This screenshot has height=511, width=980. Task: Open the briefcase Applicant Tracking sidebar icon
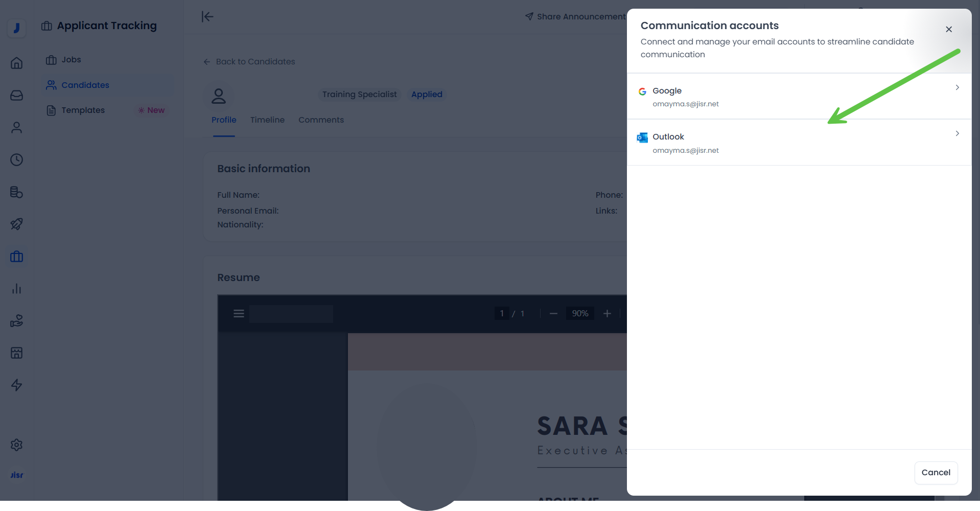[17, 257]
